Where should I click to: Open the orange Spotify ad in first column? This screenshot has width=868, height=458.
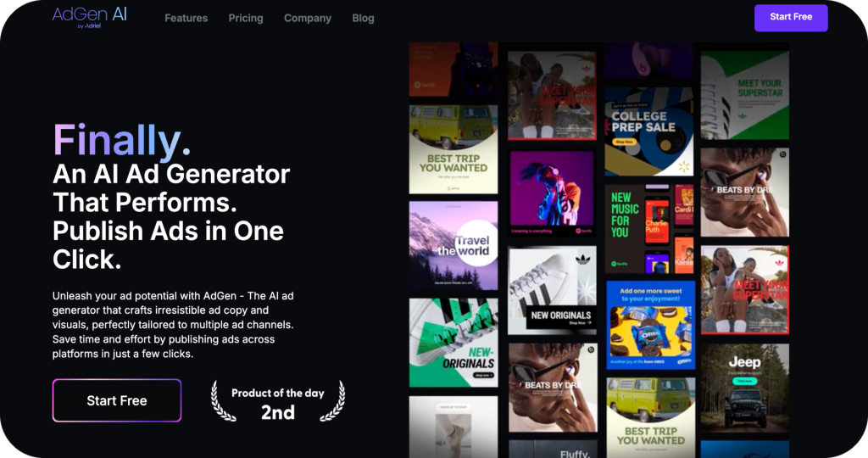point(453,70)
